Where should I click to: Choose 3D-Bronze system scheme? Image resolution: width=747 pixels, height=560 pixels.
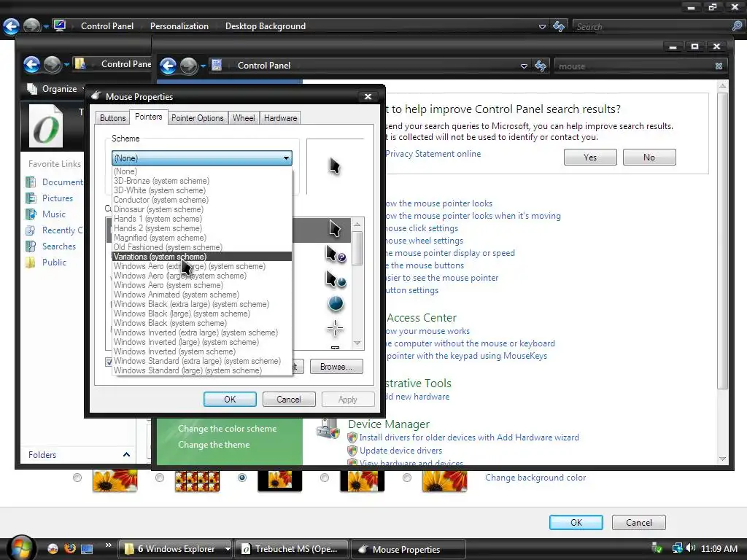coord(202,181)
